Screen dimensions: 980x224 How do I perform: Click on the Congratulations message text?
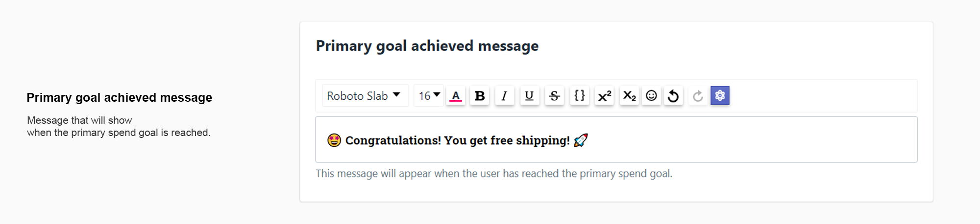point(457,141)
